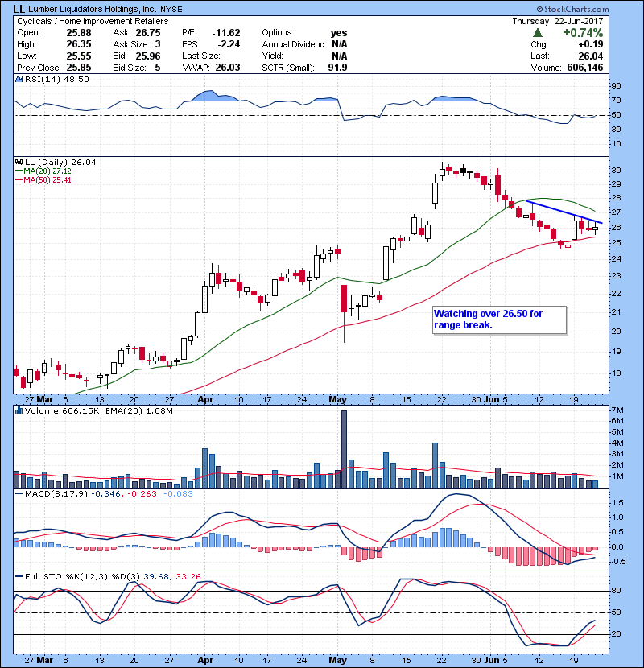Click the candlestick icon beside LL (Daily)
The image size is (644, 668).
pyautogui.click(x=19, y=162)
